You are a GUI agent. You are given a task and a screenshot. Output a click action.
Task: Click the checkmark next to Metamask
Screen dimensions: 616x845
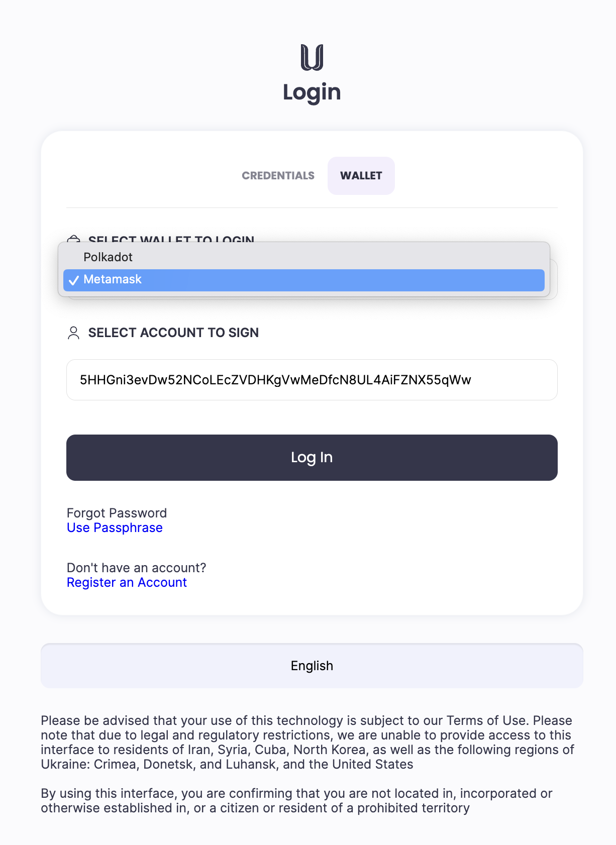74,280
